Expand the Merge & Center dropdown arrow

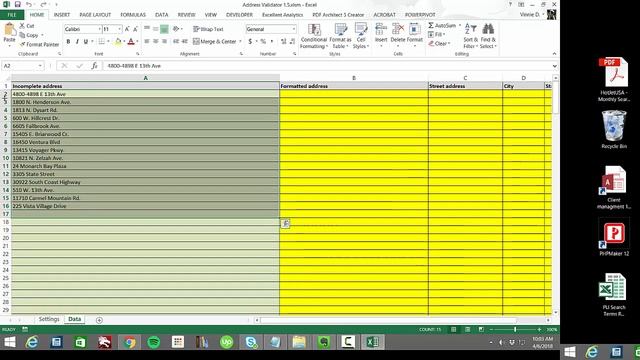pyautogui.click(x=240, y=41)
